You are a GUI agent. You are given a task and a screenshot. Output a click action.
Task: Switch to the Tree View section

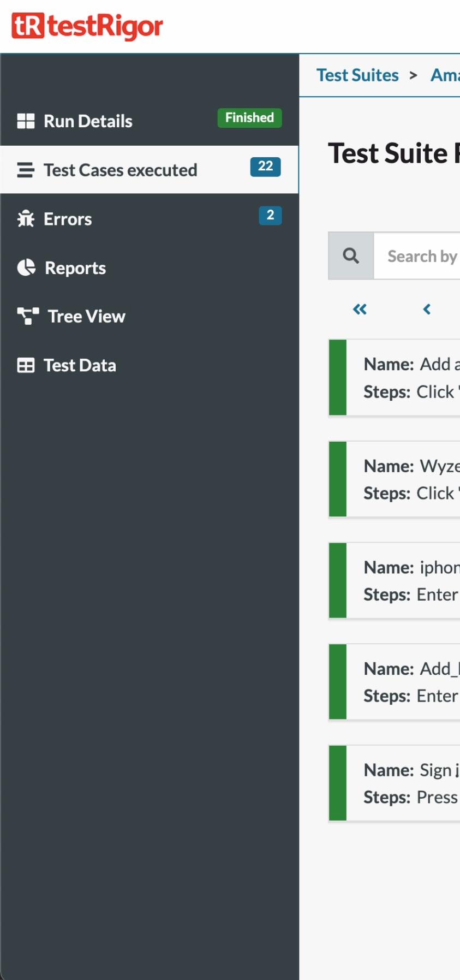86,316
